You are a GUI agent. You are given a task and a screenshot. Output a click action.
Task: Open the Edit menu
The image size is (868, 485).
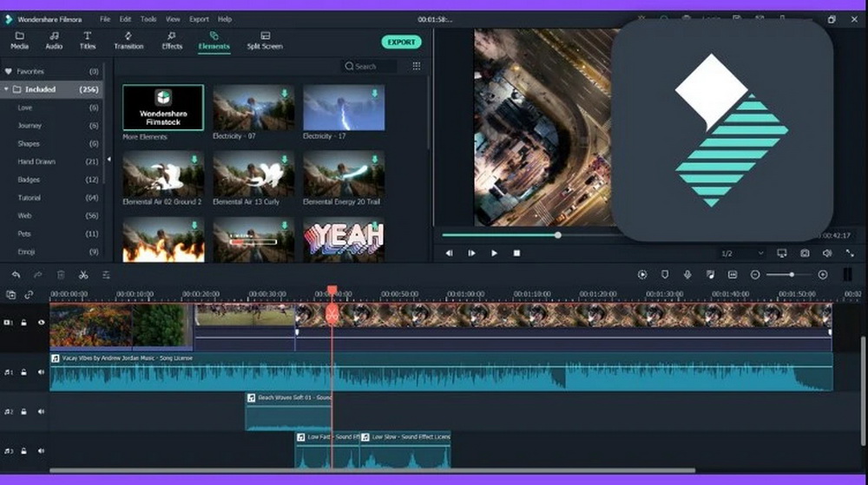coord(125,19)
